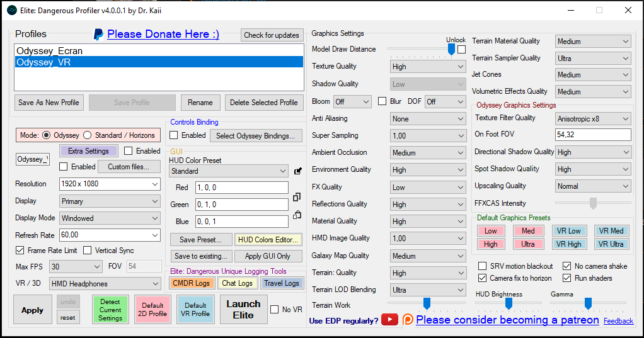Open Anti Aliasing dropdown

pos(428,119)
